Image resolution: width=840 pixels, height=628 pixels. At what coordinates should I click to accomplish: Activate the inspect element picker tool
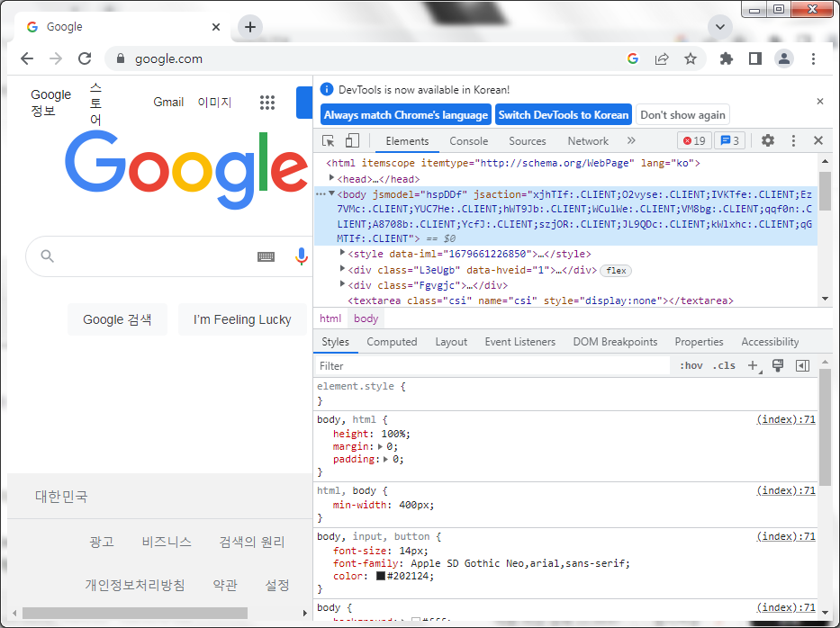coord(329,140)
